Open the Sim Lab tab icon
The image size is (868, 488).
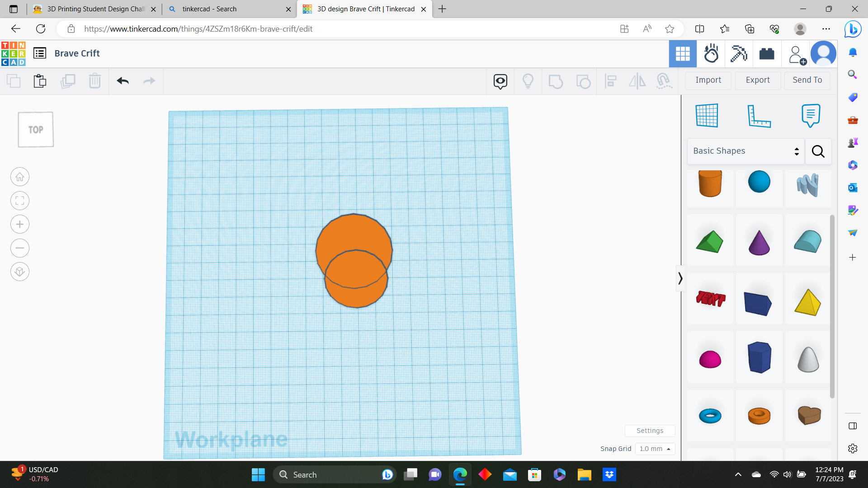tap(711, 54)
